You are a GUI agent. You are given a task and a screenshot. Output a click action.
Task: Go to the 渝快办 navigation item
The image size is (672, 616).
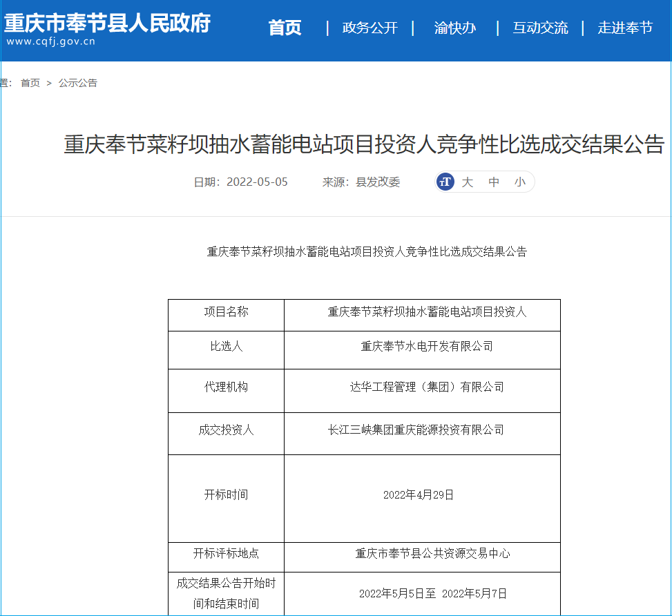coord(455,28)
